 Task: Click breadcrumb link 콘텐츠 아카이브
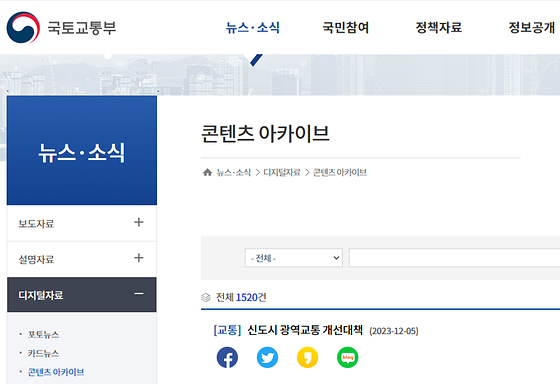point(340,173)
